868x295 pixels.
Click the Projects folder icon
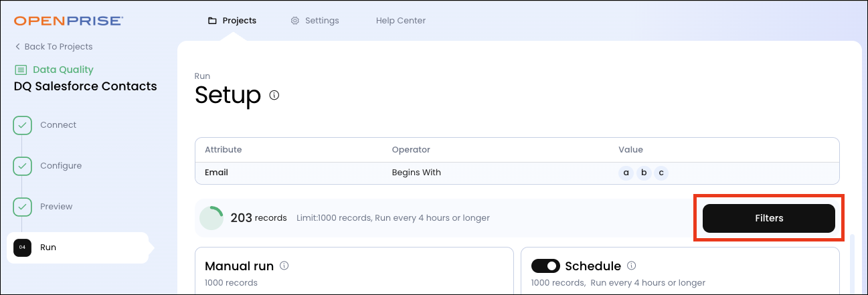pyautogui.click(x=212, y=21)
